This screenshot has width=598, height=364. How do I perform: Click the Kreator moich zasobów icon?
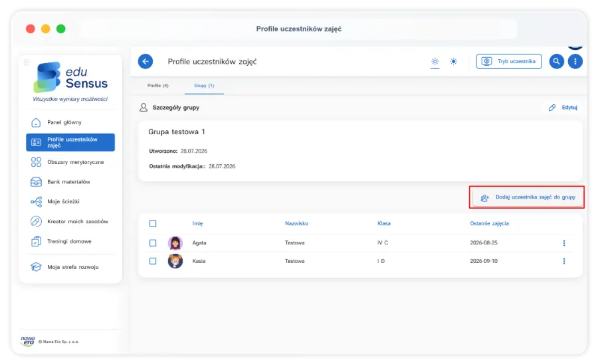click(x=36, y=221)
